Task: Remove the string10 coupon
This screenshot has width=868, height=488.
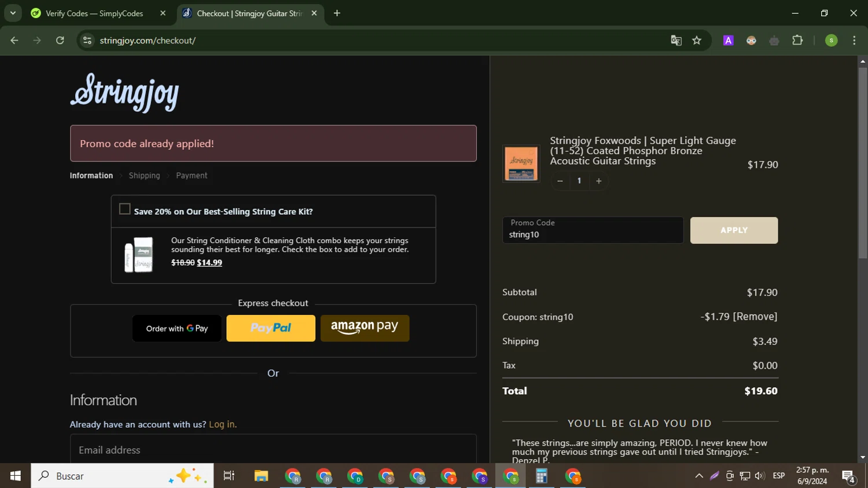Action: (755, 317)
